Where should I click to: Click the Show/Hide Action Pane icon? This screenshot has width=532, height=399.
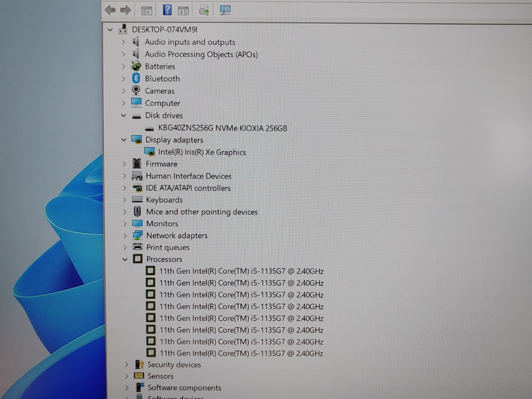183,10
